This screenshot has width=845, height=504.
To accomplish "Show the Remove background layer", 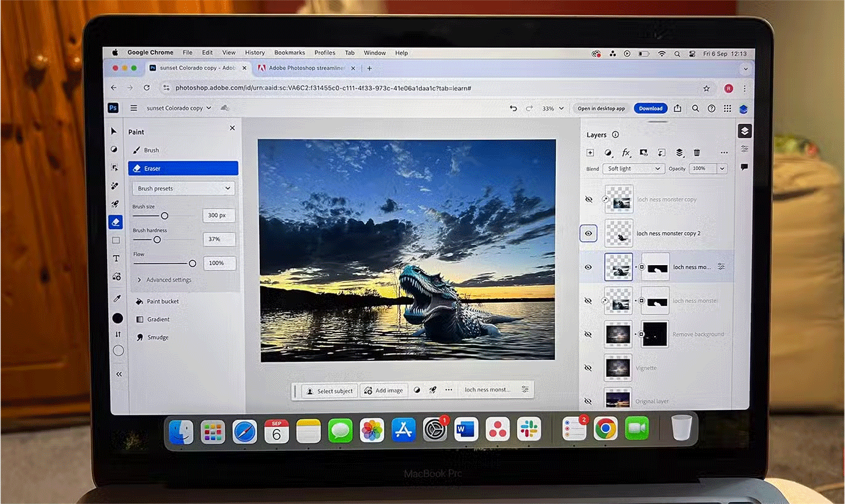I will (588, 334).
